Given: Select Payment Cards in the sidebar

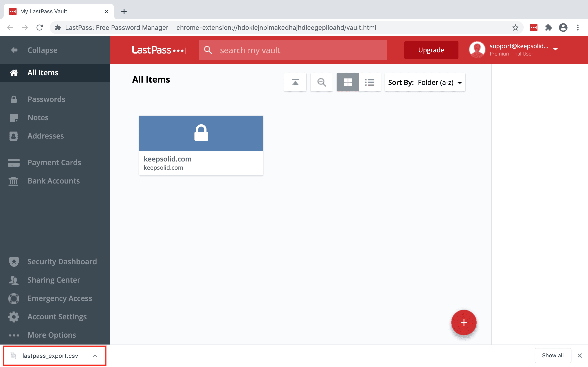Looking at the screenshot, I should [x=54, y=162].
